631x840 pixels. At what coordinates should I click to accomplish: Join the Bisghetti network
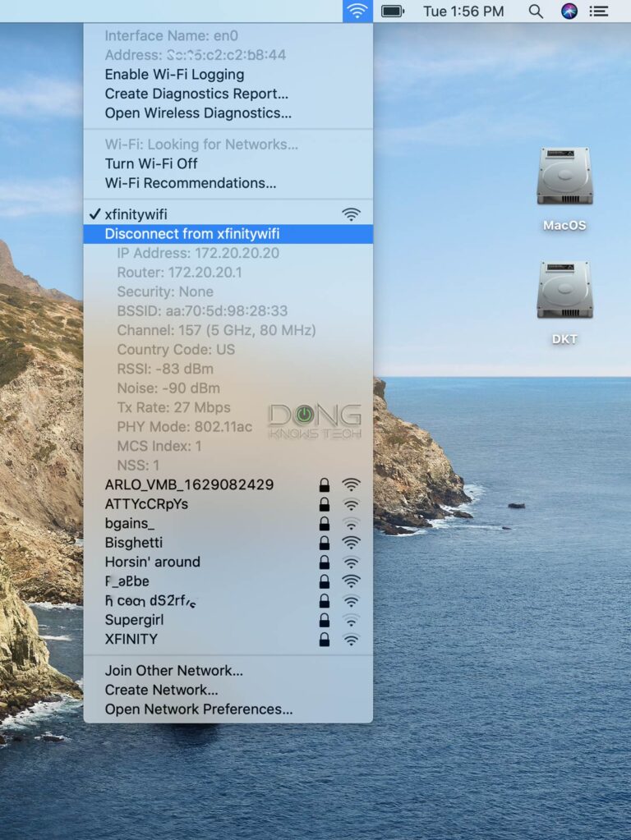228,543
